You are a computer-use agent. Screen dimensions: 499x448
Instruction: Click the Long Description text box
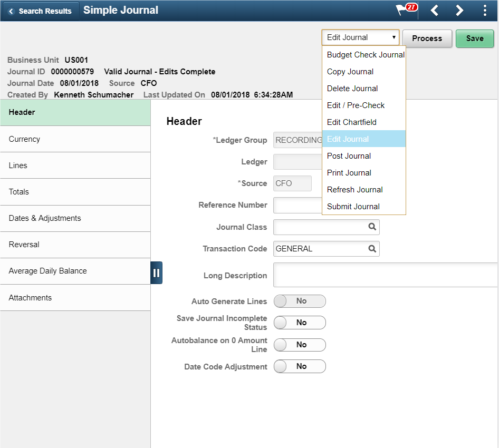pyautogui.click(x=385, y=275)
